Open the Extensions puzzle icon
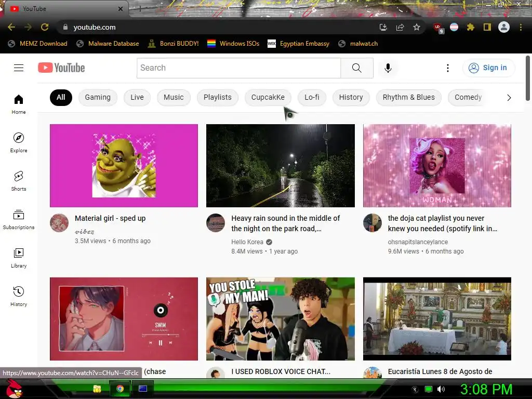532x399 pixels. (x=470, y=27)
